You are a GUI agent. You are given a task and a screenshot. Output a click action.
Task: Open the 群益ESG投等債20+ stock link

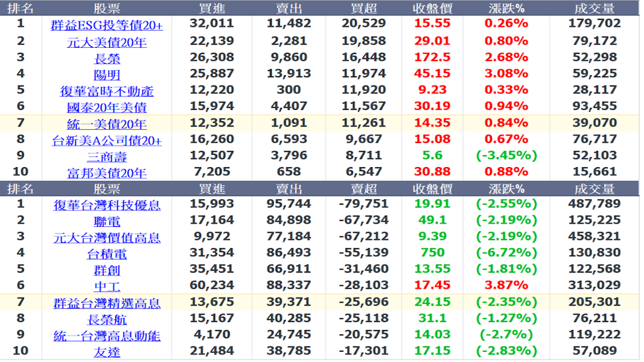107,25
